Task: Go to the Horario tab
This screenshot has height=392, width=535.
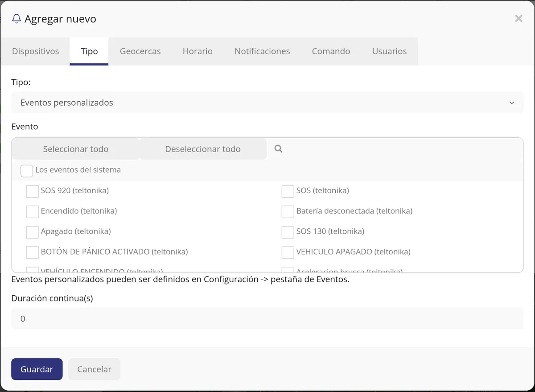Action: (x=198, y=51)
